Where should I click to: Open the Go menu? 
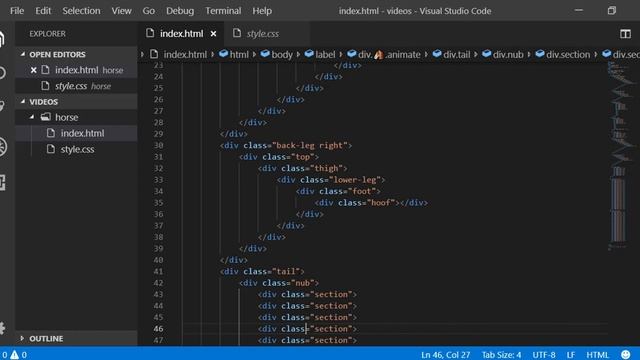tap(149, 11)
